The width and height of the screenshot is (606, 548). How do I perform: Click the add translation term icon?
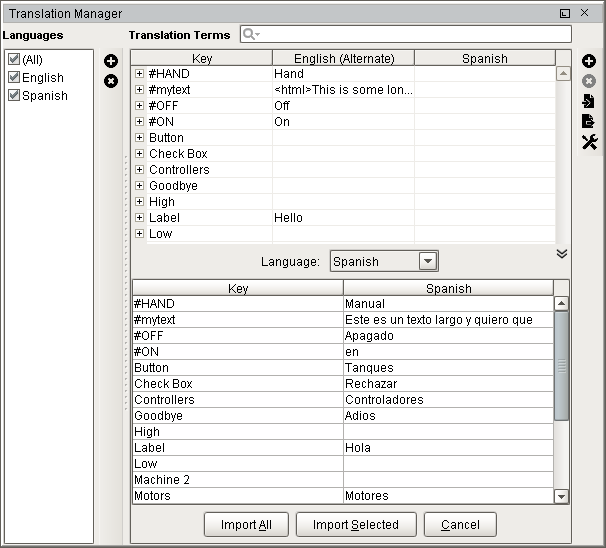pos(589,62)
